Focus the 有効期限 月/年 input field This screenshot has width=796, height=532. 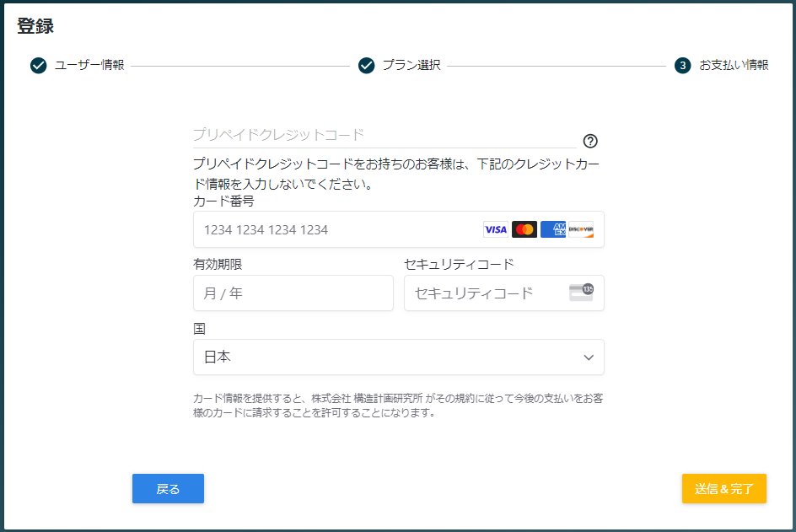click(293, 293)
